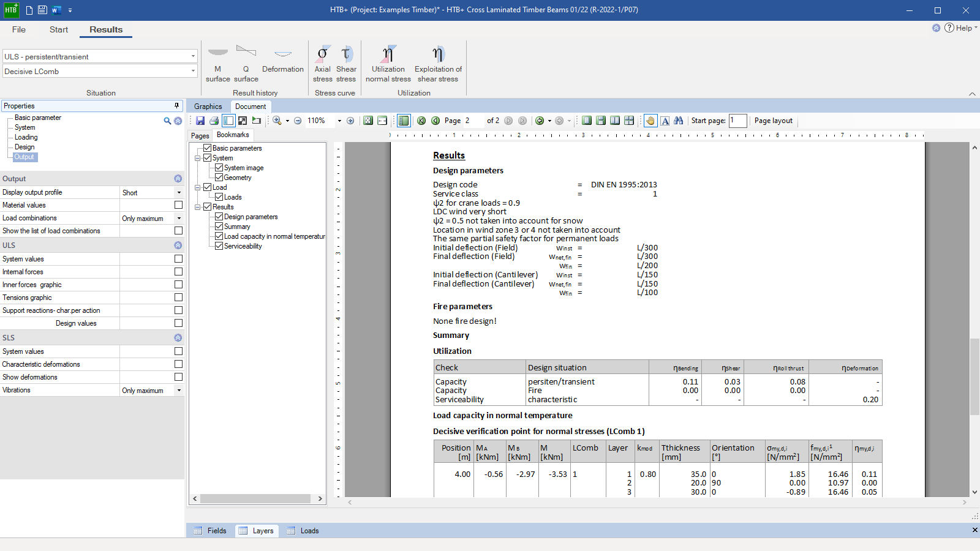This screenshot has width=980, height=551.
Task: Uncheck Serviceability bookmark checkbox
Action: coord(219,246)
